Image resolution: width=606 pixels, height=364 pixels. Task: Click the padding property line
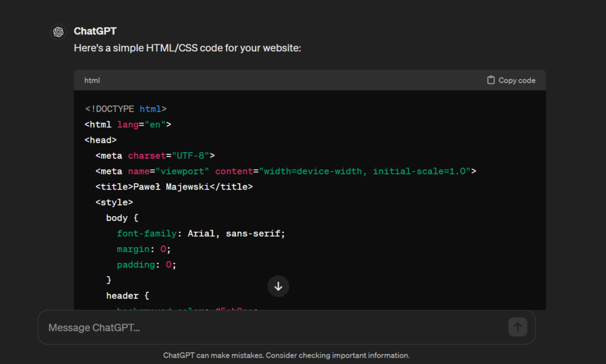(x=146, y=265)
